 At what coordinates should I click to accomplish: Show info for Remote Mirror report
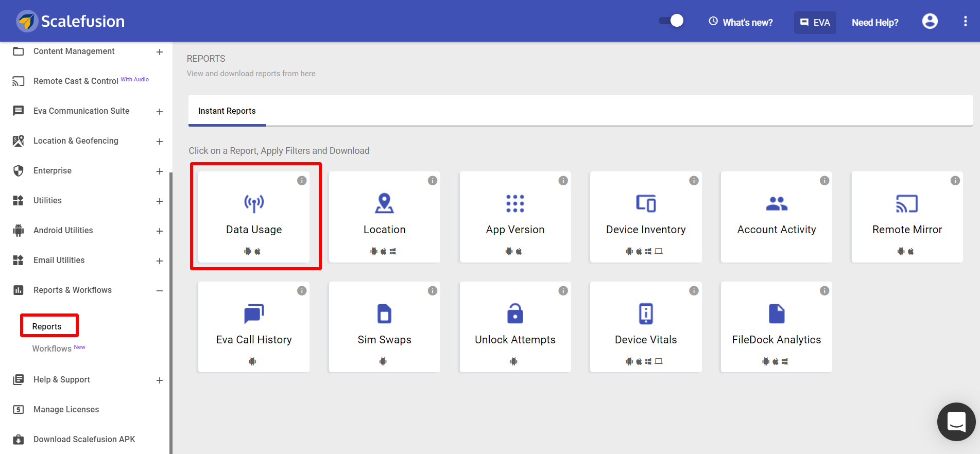tap(955, 180)
